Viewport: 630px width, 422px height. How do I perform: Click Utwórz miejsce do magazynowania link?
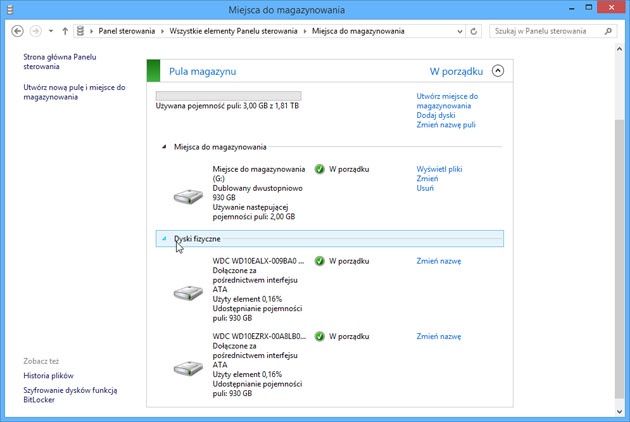point(447,101)
